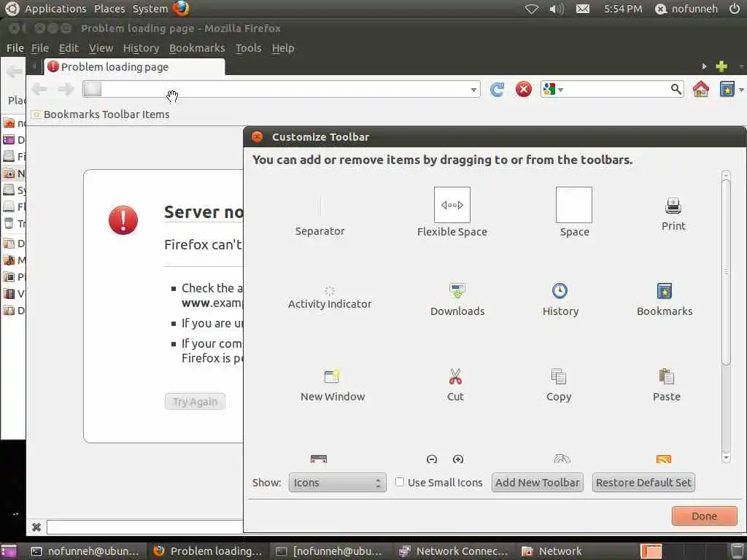Enable Use Small Icons checkbox

tap(400, 482)
